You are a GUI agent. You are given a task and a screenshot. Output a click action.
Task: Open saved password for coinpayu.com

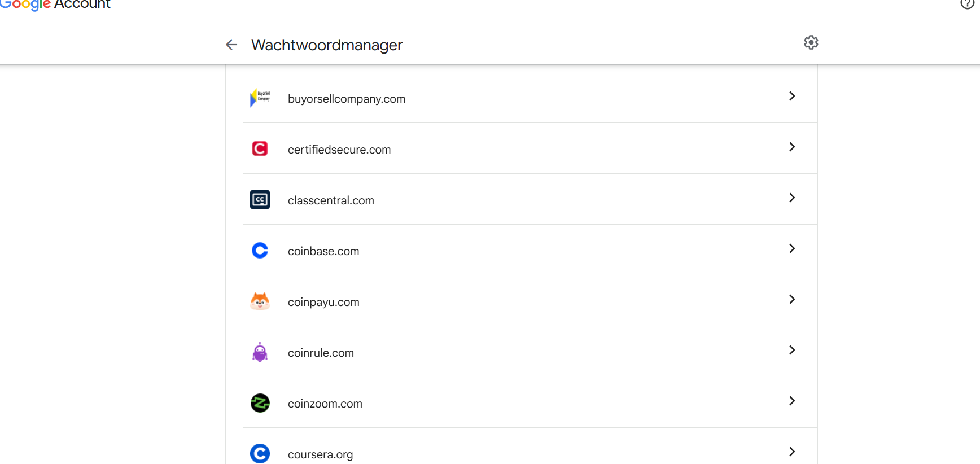(323, 302)
